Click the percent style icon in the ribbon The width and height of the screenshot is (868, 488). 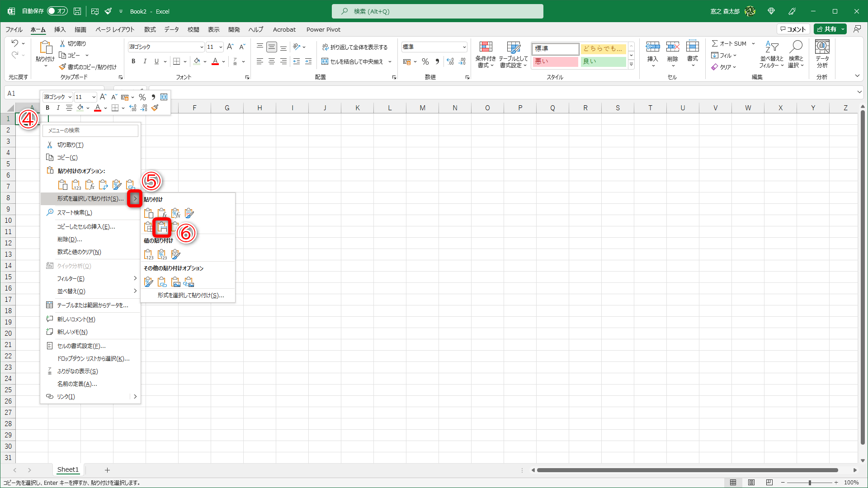[425, 61]
